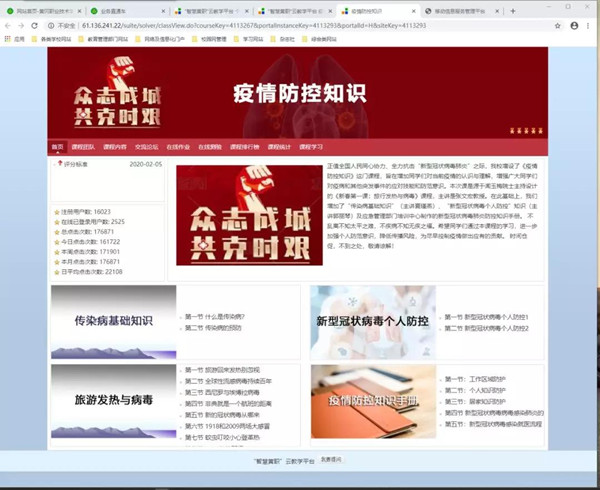
Task: Open 交流论坛 from the navigation bar
Action: tap(147, 147)
